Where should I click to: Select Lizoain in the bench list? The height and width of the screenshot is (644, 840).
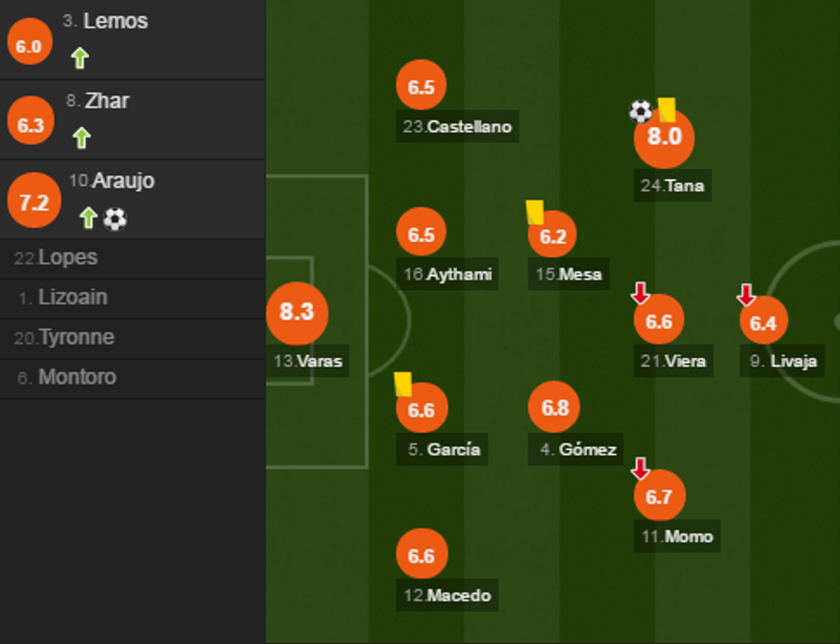coord(73,298)
